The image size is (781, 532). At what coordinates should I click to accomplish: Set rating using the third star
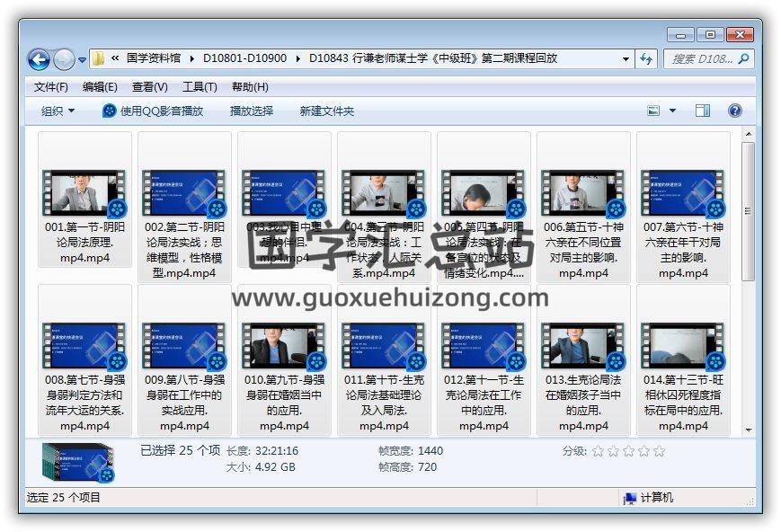[x=629, y=451]
